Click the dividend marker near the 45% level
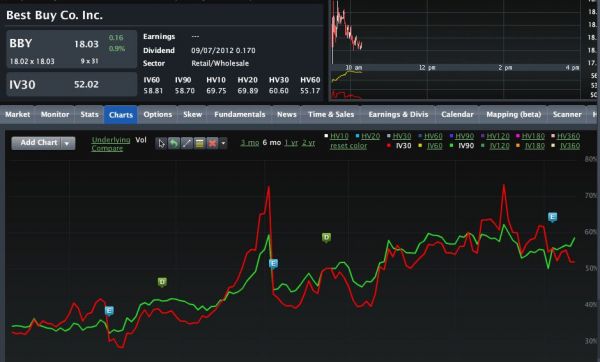 pyautogui.click(x=162, y=282)
